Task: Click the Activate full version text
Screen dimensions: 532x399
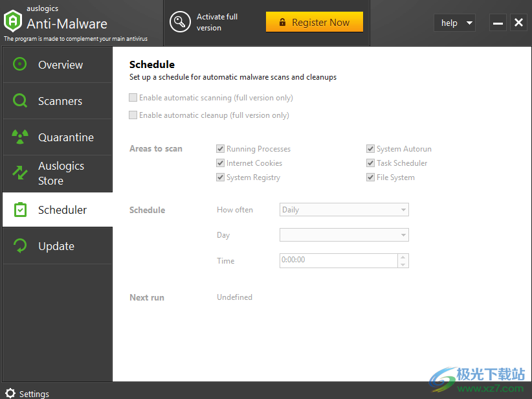Action: tap(217, 22)
